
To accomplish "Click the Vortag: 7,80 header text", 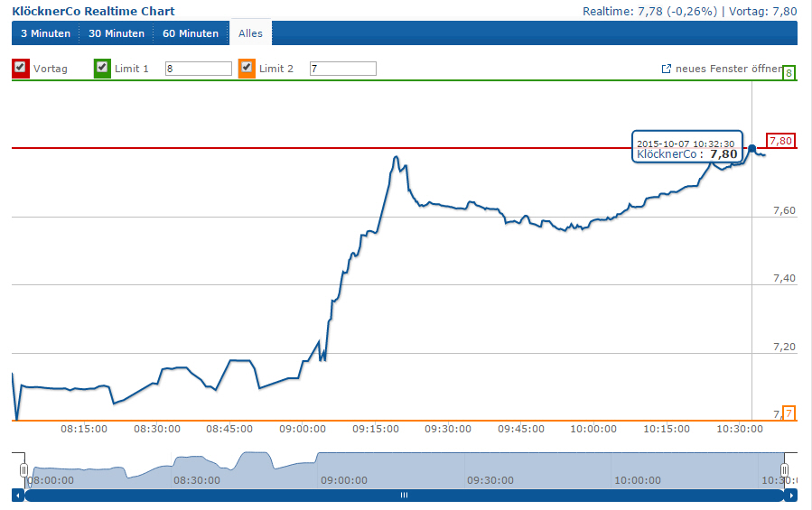I will pos(763,12).
